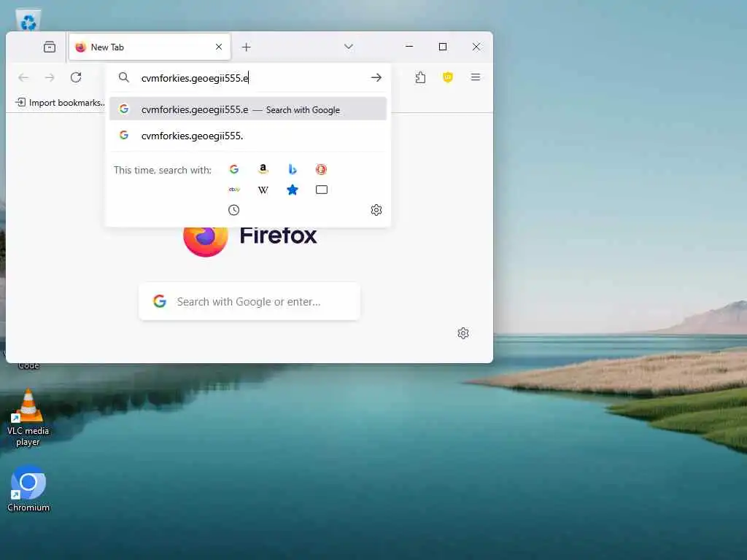Screen dimensions: 747x560
Task: Search this time with Wikipedia
Action: click(263, 190)
